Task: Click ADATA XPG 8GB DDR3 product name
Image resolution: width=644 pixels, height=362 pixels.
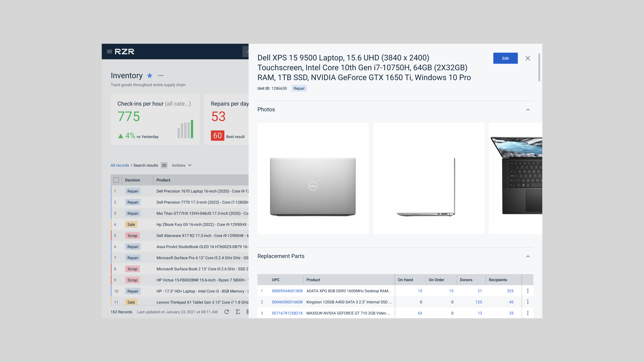Action: (x=348, y=291)
